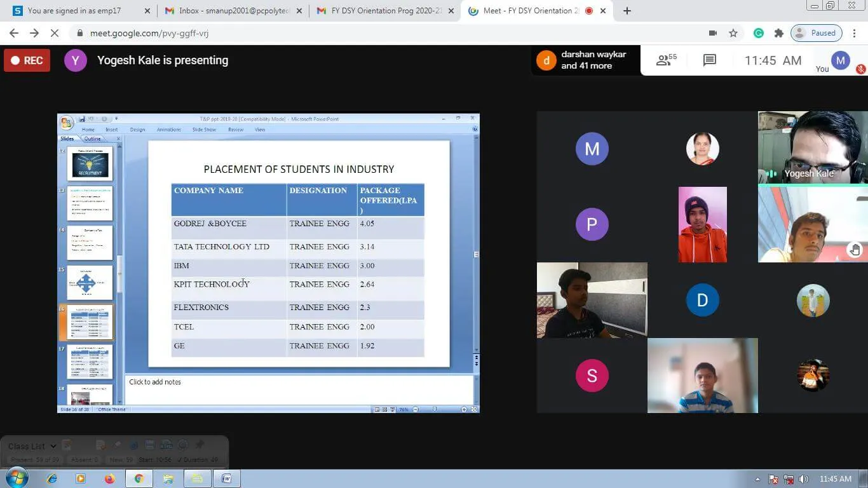The width and height of the screenshot is (868, 488).
Task: Open the Chrome extensions puzzle icon
Action: coord(778,33)
